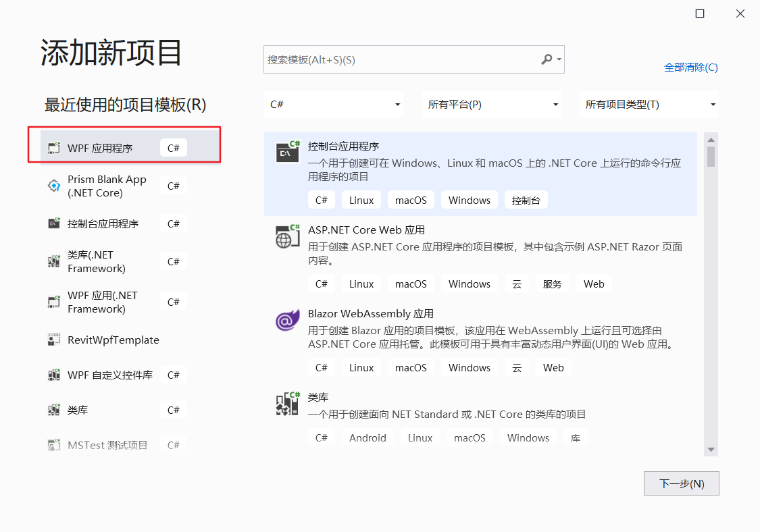Screen dimensions: 760x532
Task: Click the 类库 icon above the Android tag
Action: pos(288,404)
